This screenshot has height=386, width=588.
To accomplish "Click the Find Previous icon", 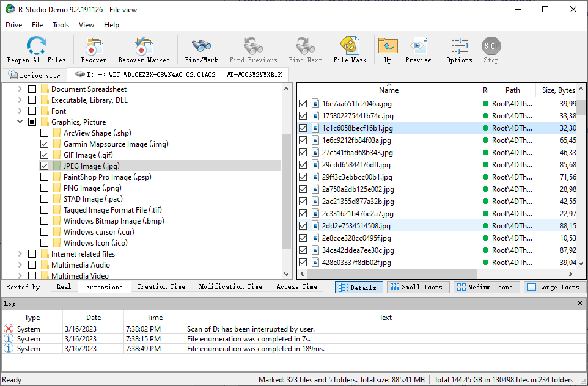I will tap(253, 46).
